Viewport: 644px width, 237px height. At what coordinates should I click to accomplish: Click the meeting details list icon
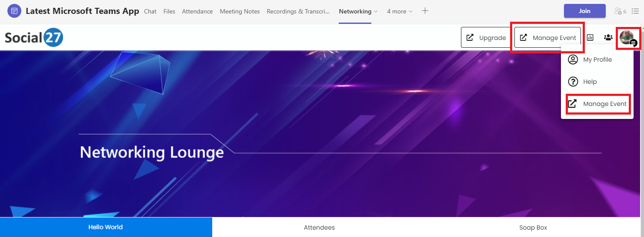tap(635, 11)
